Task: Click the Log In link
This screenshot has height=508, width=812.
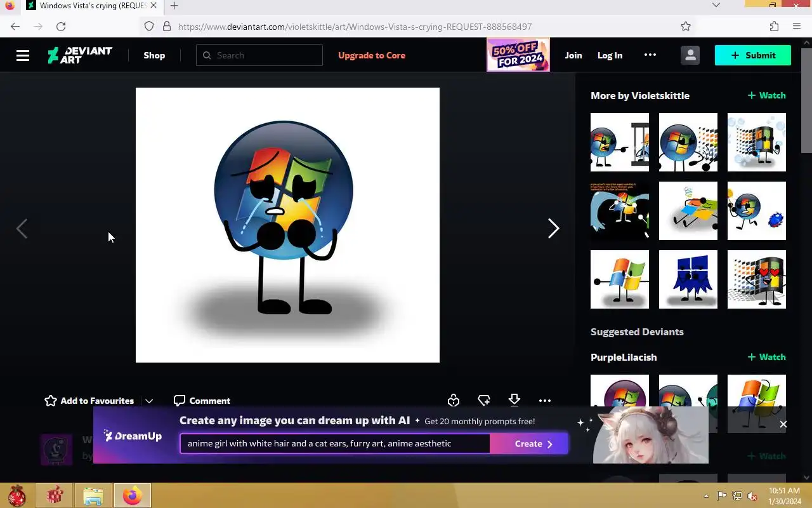Action: pyautogui.click(x=610, y=55)
